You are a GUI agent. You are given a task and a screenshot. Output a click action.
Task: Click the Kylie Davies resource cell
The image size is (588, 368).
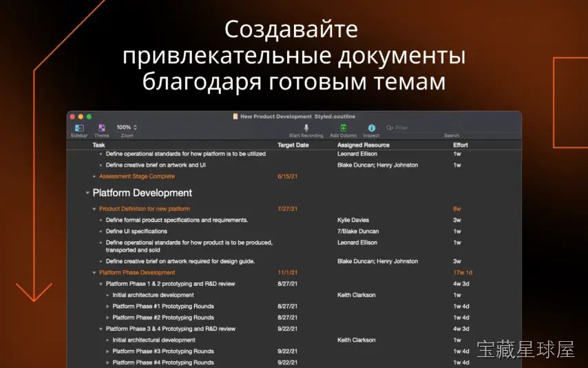click(x=353, y=220)
